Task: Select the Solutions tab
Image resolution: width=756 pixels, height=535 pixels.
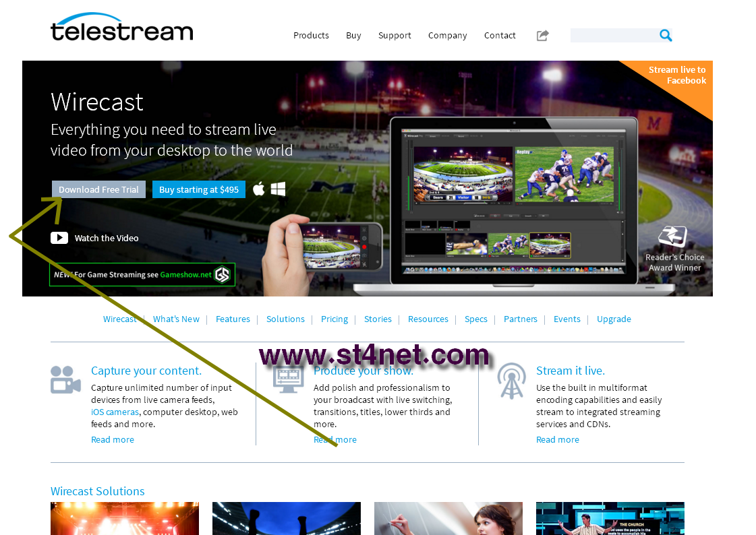Action: click(285, 319)
